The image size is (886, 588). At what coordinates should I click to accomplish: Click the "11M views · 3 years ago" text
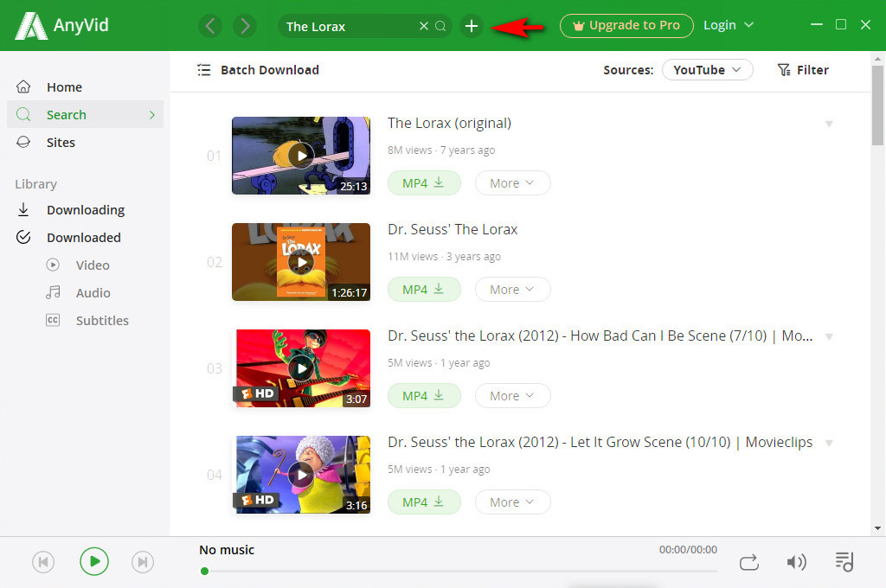pos(444,257)
